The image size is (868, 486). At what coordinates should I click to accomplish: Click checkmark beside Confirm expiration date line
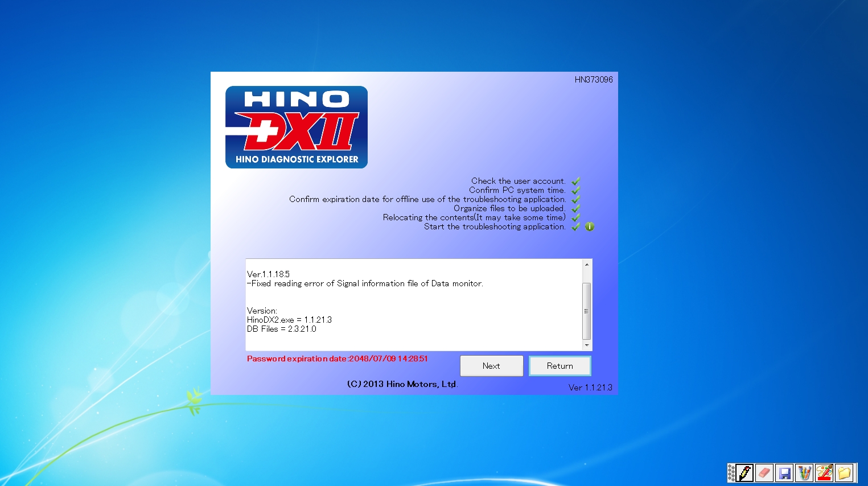(575, 199)
